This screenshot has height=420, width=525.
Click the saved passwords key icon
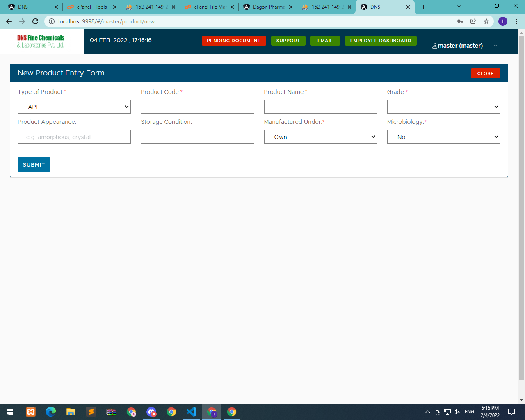[460, 21]
